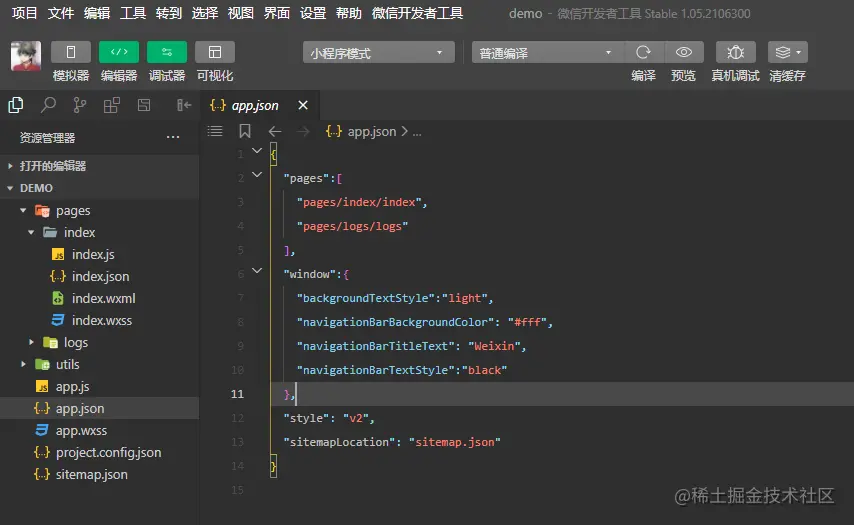Toggle the editor (编辑器) panel button

pos(119,52)
